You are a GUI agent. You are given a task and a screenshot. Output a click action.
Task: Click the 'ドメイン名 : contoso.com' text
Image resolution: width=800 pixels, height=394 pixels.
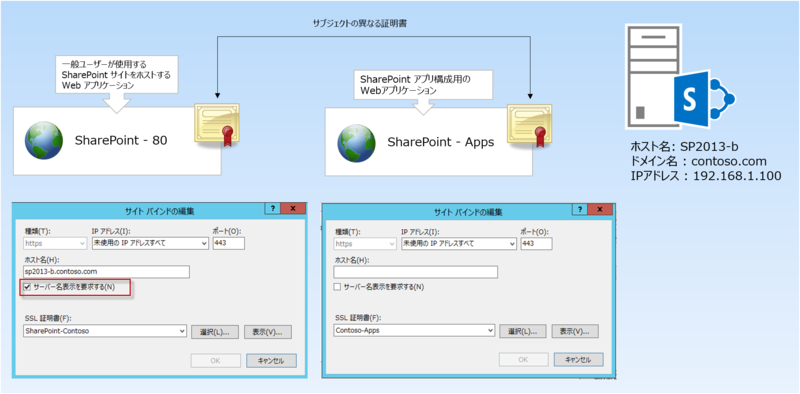point(698,161)
